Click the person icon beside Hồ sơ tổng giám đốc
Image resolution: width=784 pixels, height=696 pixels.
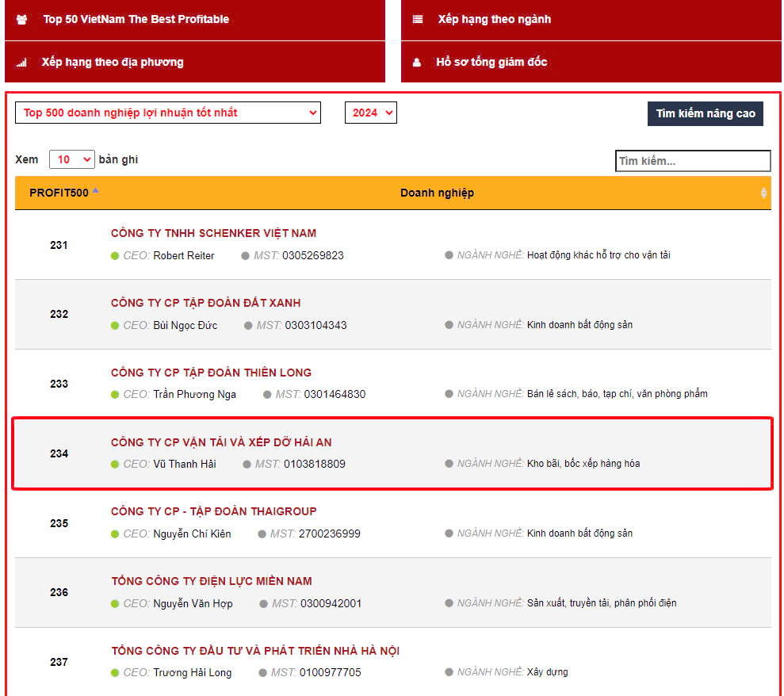coord(416,63)
